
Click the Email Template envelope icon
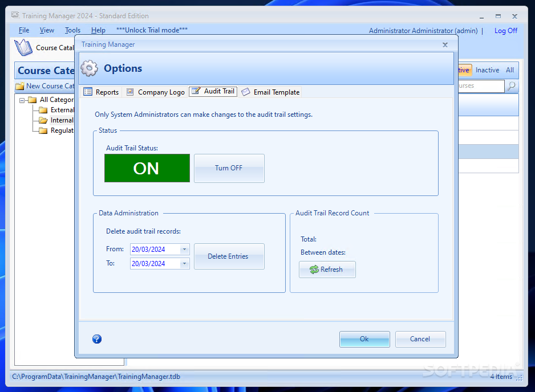click(x=246, y=92)
